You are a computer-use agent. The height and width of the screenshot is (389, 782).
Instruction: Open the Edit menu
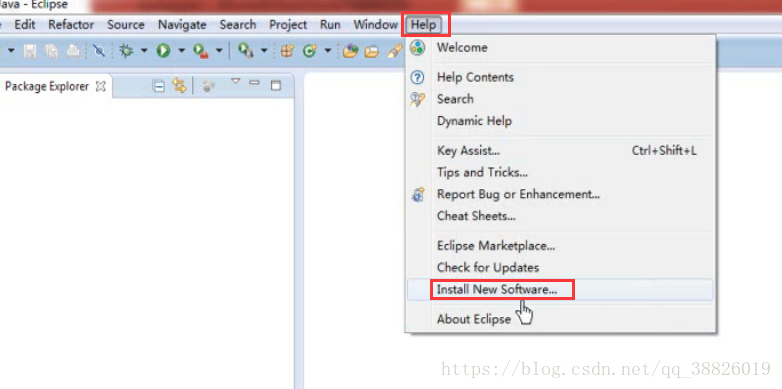[25, 24]
